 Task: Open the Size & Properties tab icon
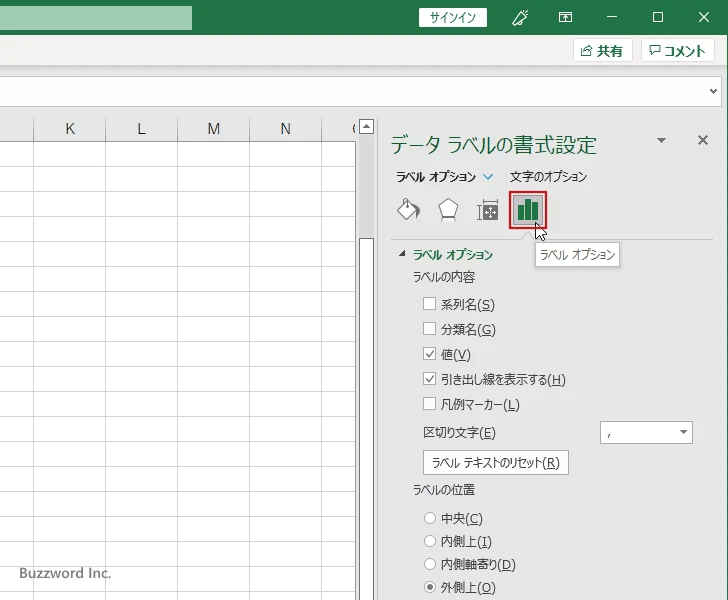point(488,210)
